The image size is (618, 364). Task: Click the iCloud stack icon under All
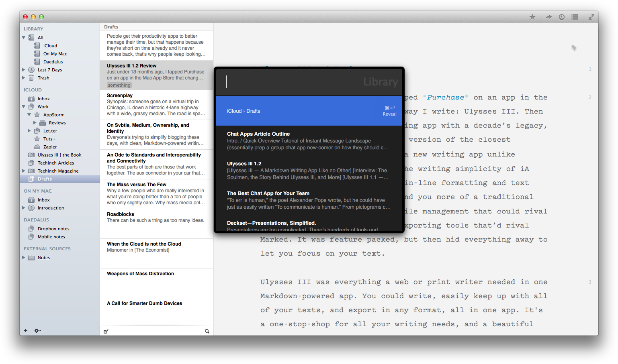click(37, 46)
